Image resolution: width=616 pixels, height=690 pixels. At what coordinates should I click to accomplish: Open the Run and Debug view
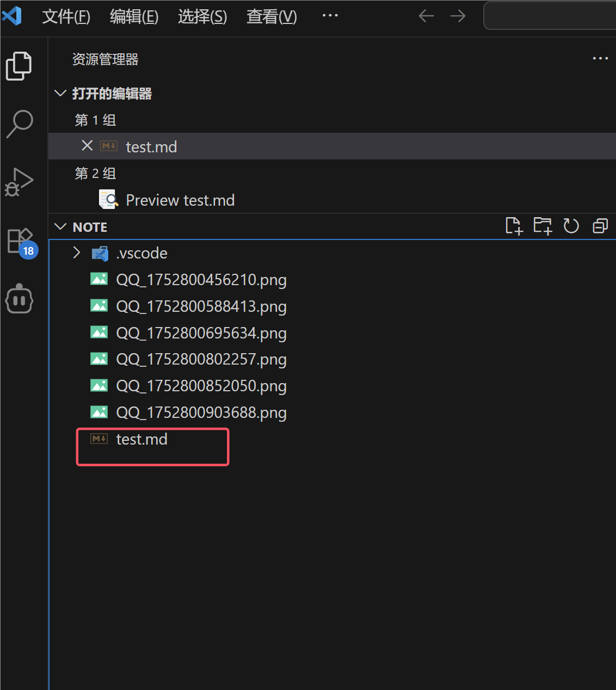click(20, 182)
